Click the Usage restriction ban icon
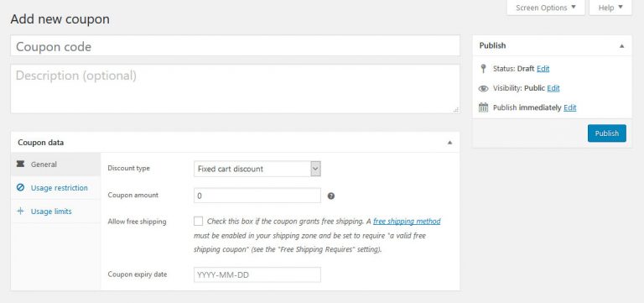Screen dimensions: 644x303 point(20,188)
